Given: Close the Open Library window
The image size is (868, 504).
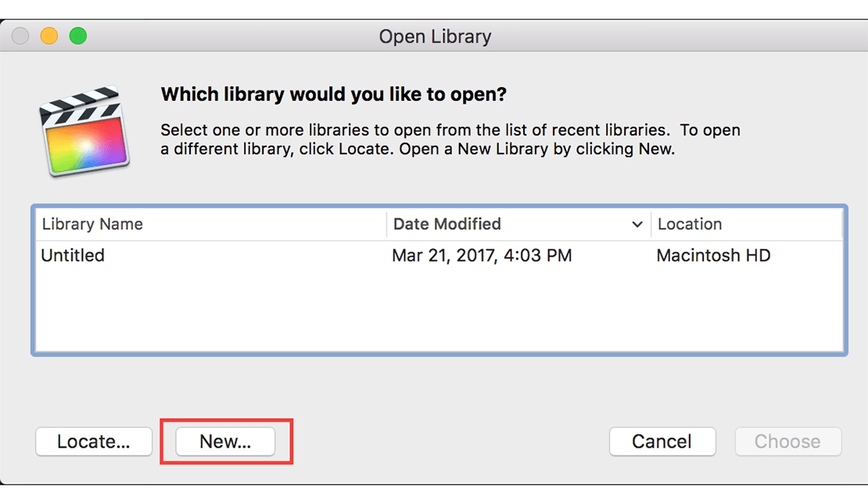Looking at the screenshot, I should point(21,36).
